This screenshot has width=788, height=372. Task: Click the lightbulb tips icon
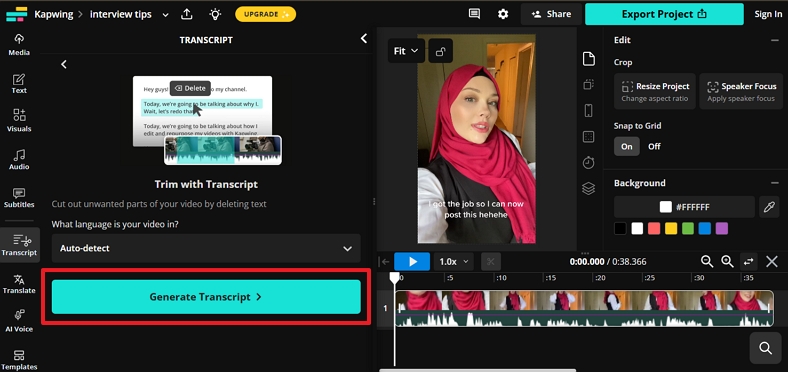click(215, 14)
